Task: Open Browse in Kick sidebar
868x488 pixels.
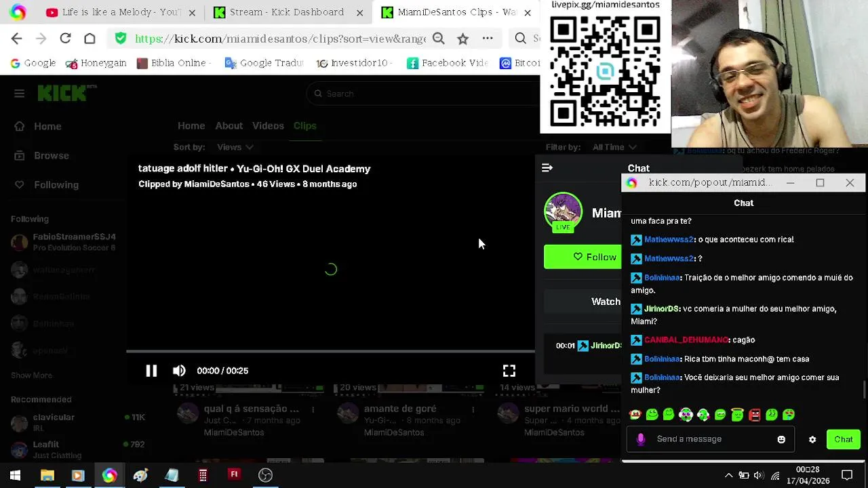Action: coord(43,155)
